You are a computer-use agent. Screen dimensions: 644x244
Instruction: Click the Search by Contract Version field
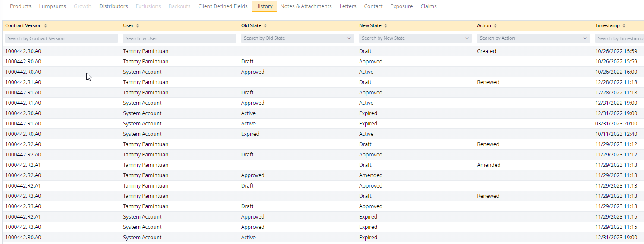tap(61, 38)
